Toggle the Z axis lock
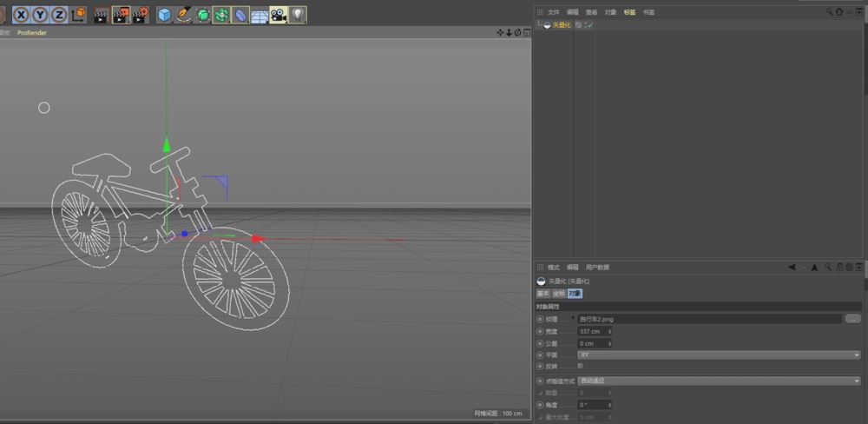Viewport: 868px width, 424px height. point(58,14)
